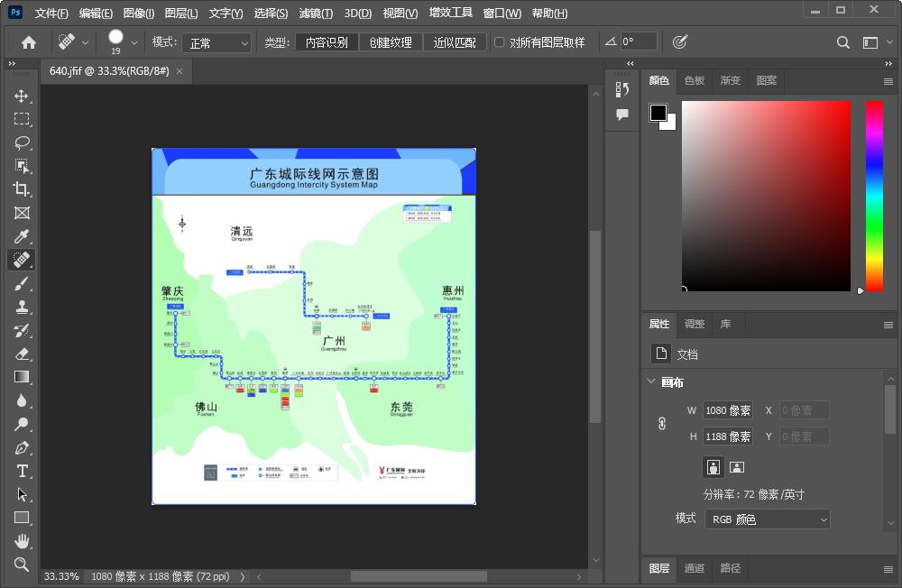Image resolution: width=902 pixels, height=588 pixels.
Task: Open the RGB 颜色 mode dropdown
Action: coord(767,519)
